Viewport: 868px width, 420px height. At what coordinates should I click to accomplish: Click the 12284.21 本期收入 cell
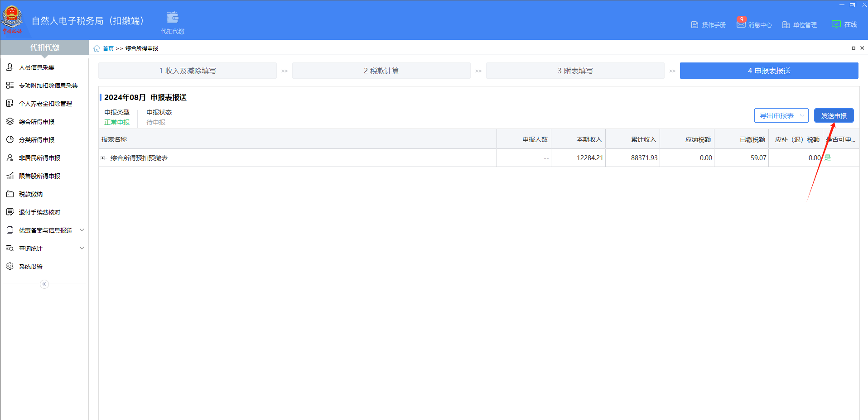(x=579, y=158)
